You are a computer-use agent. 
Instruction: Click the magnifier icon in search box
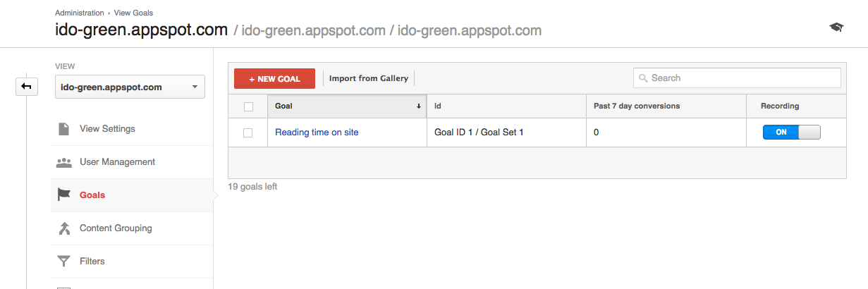tap(643, 78)
